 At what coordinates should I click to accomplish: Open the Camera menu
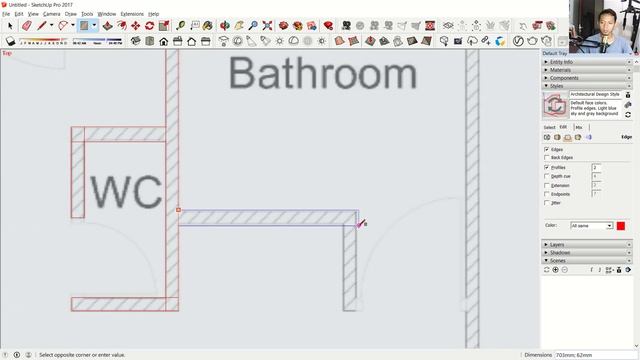pyautogui.click(x=51, y=14)
